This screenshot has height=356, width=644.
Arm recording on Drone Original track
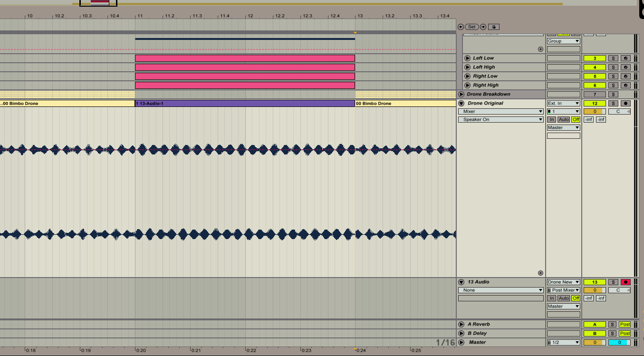(625, 104)
